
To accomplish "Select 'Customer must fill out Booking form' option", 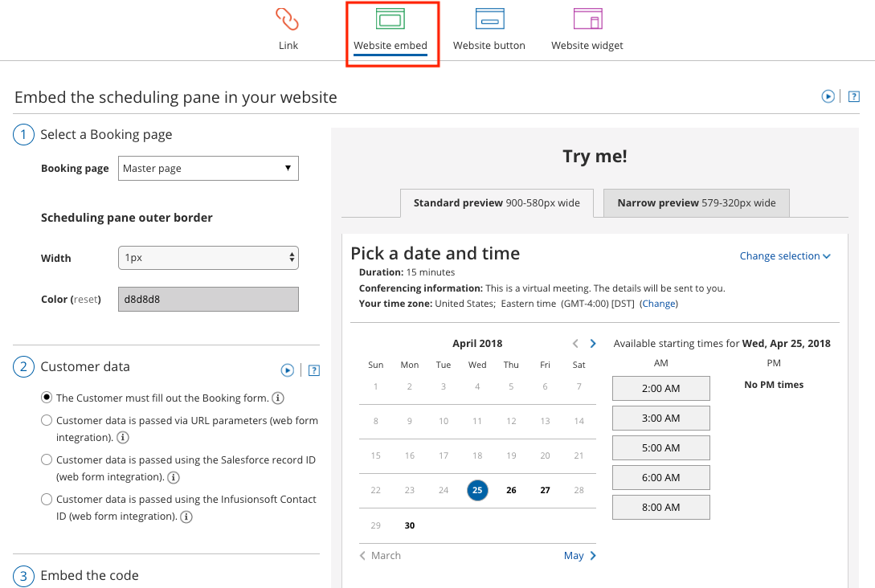I will pyautogui.click(x=47, y=398).
